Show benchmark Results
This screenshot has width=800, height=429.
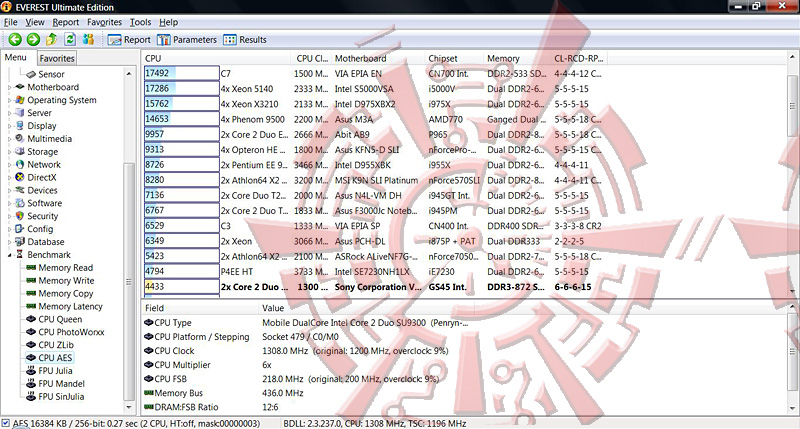pos(245,40)
